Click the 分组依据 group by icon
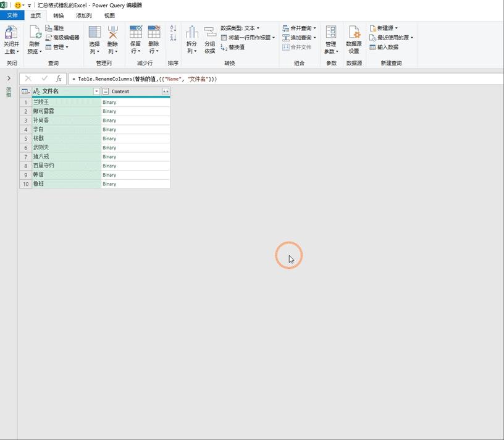Viewport: 504px width, 440px height. coord(210,33)
